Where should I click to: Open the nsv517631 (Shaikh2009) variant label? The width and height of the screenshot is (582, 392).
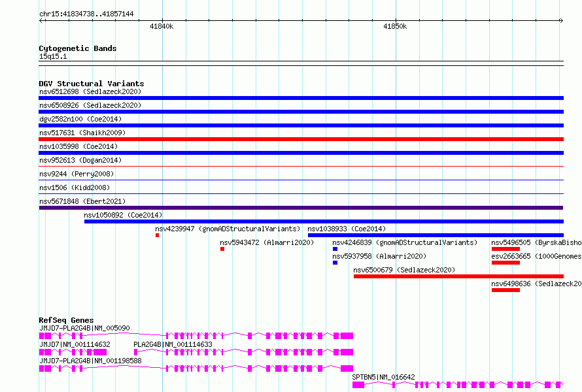tap(82, 133)
